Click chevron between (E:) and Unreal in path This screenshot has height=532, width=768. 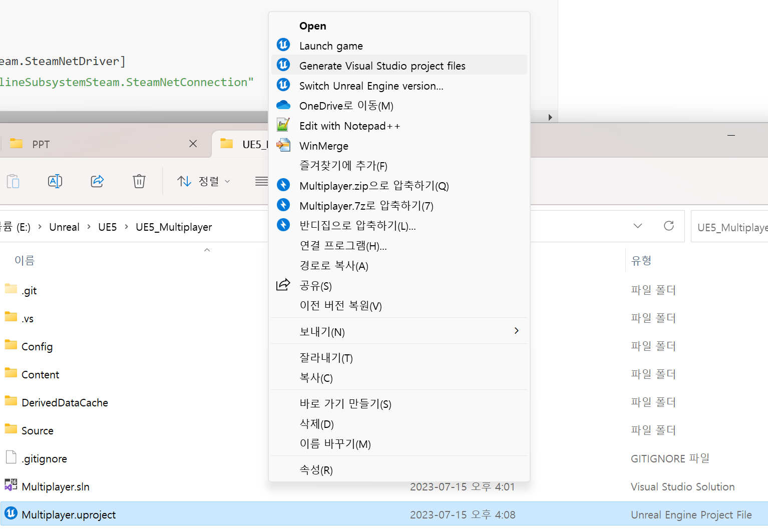coord(40,227)
